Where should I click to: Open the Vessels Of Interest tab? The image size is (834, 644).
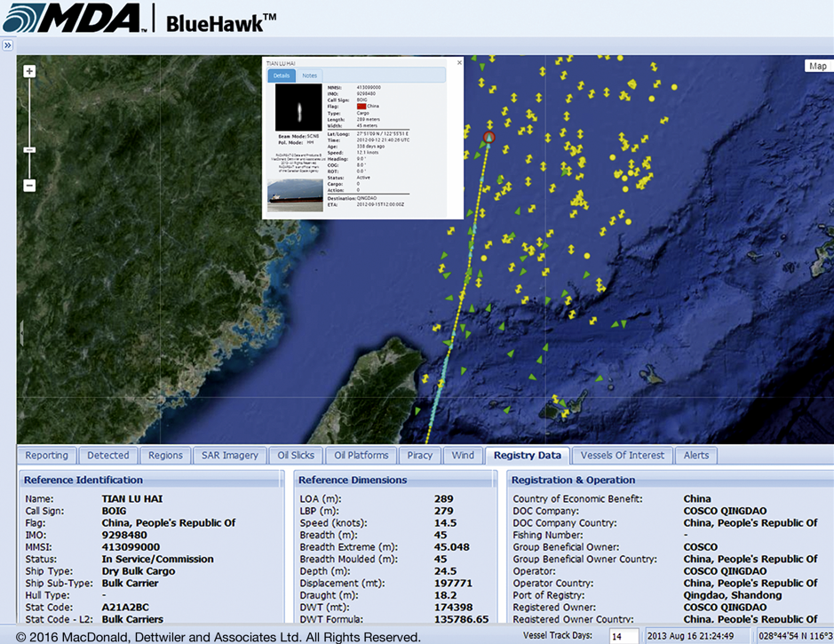[623, 456]
